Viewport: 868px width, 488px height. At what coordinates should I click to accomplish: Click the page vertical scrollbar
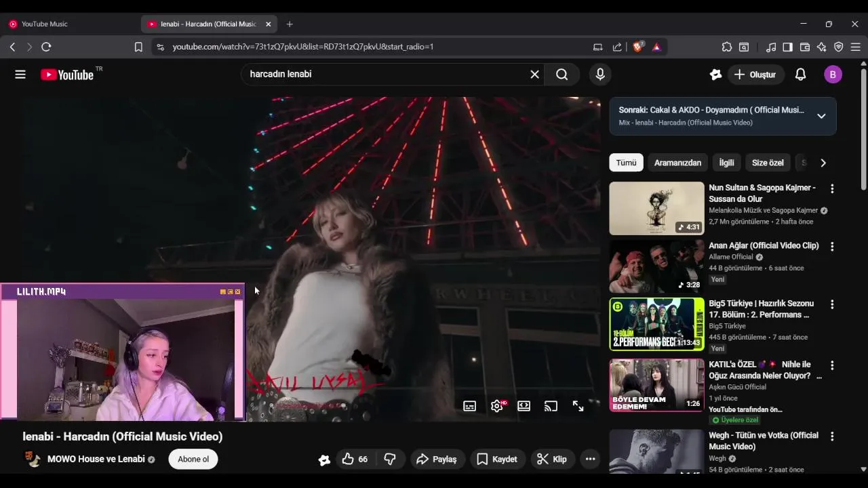[863, 129]
